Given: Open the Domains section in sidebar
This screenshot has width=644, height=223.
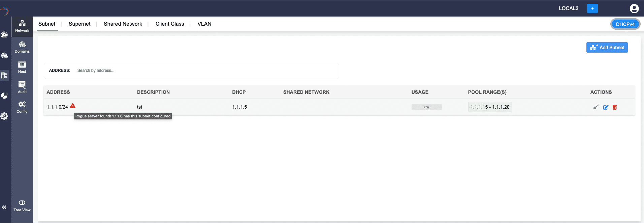Looking at the screenshot, I should [x=22, y=47].
